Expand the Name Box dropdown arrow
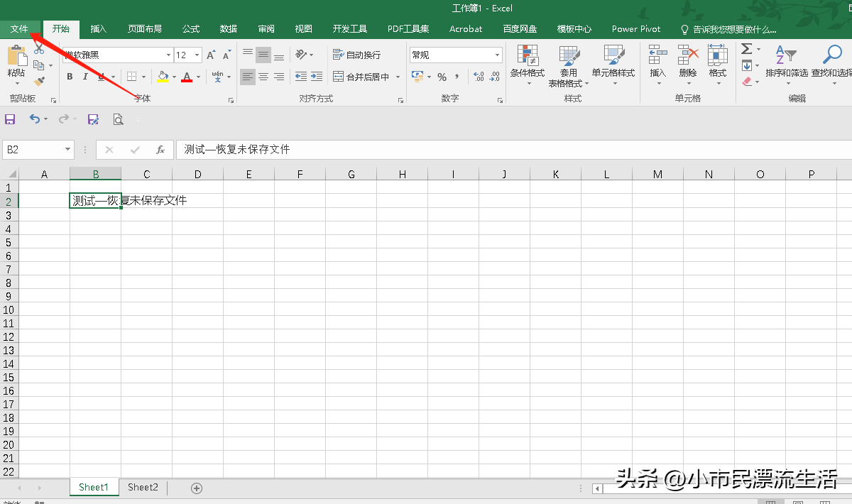Screen dimensions: 852x504 point(68,150)
